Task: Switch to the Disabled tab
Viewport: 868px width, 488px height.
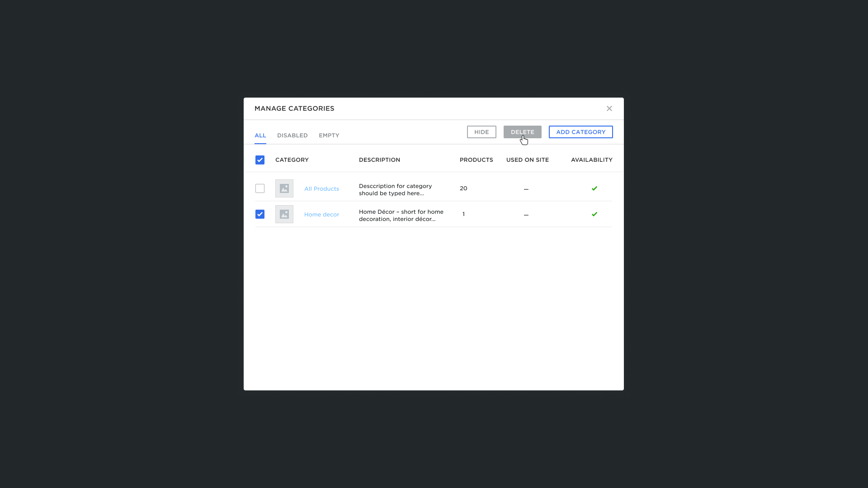Action: click(x=292, y=136)
